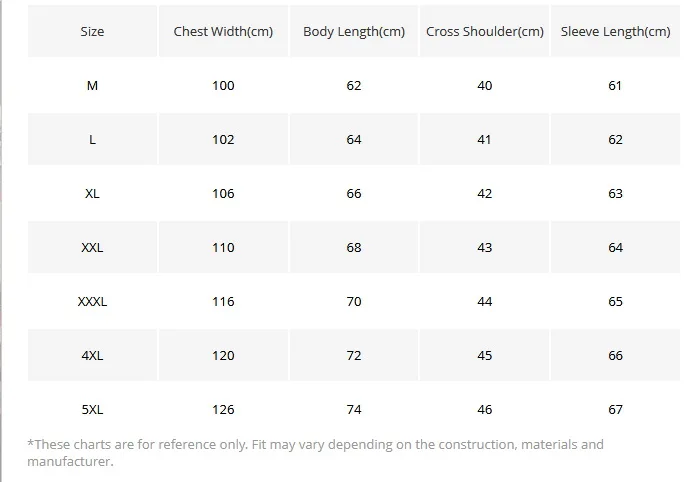Click the XL size row label
691x482 pixels.
[x=92, y=194]
